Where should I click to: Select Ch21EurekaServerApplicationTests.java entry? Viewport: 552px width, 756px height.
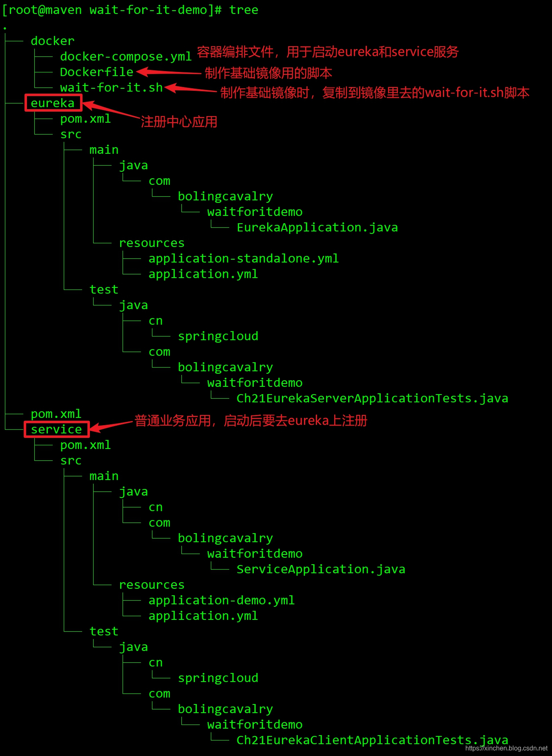pyautogui.click(x=372, y=398)
